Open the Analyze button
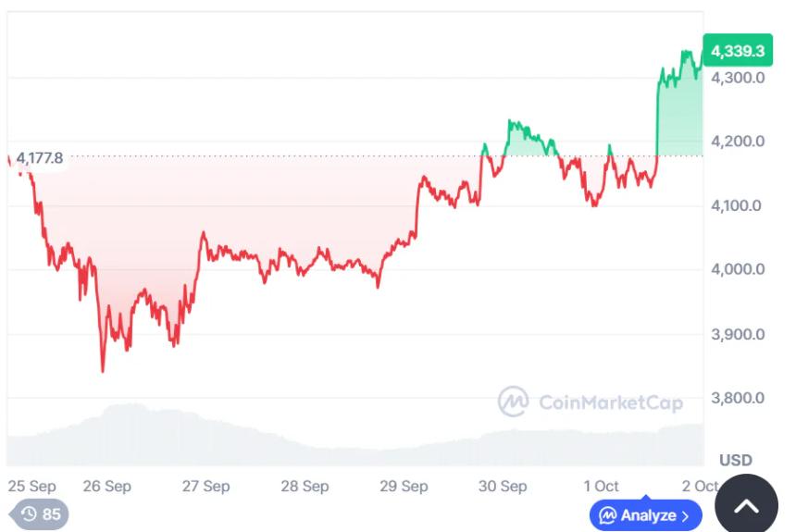Screen dimensions: 796x532 (645, 515)
